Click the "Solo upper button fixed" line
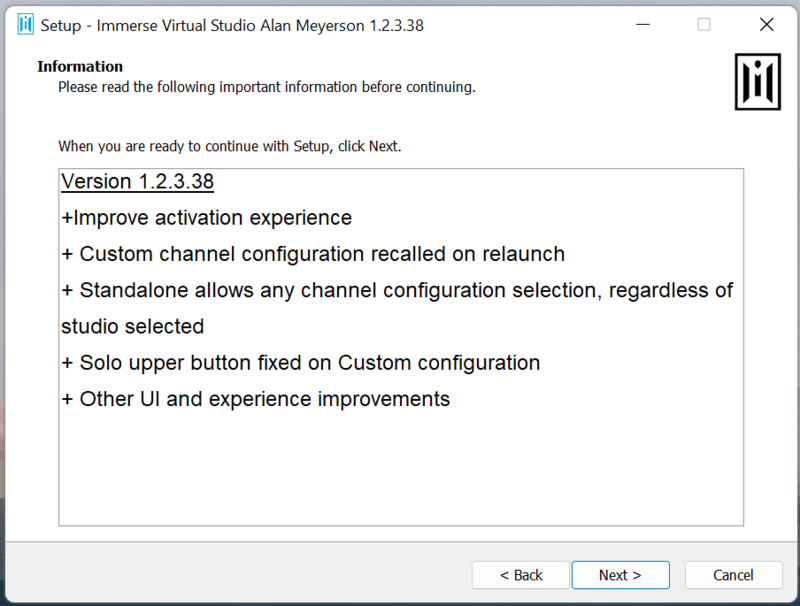 point(300,362)
